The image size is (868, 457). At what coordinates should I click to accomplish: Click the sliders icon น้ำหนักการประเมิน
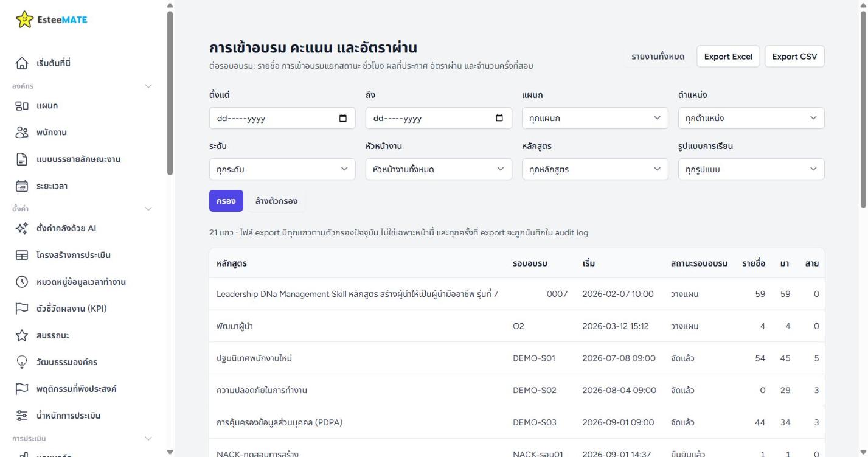tap(22, 416)
